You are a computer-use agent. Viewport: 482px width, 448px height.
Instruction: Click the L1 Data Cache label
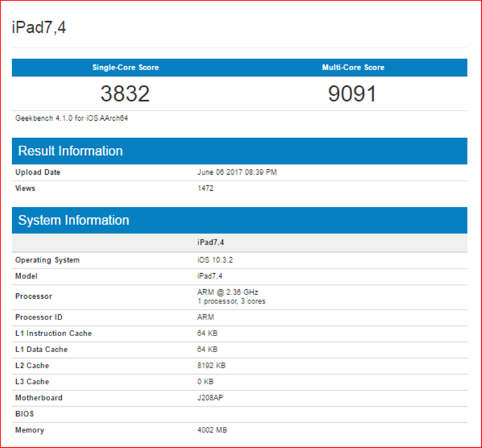(41, 350)
